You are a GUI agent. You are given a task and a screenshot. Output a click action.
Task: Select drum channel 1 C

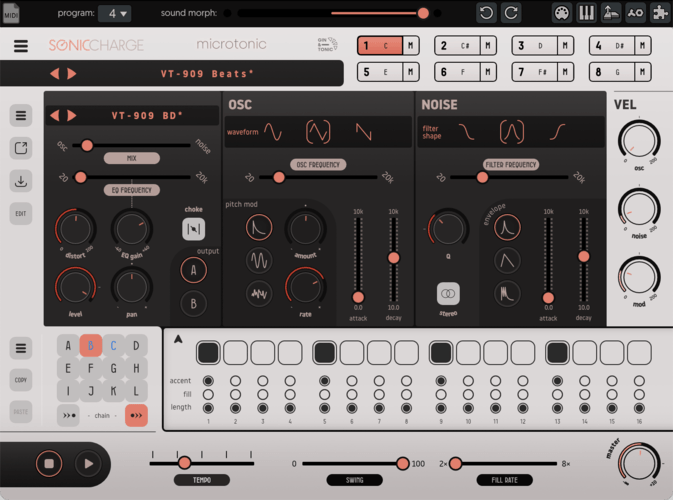click(x=380, y=45)
